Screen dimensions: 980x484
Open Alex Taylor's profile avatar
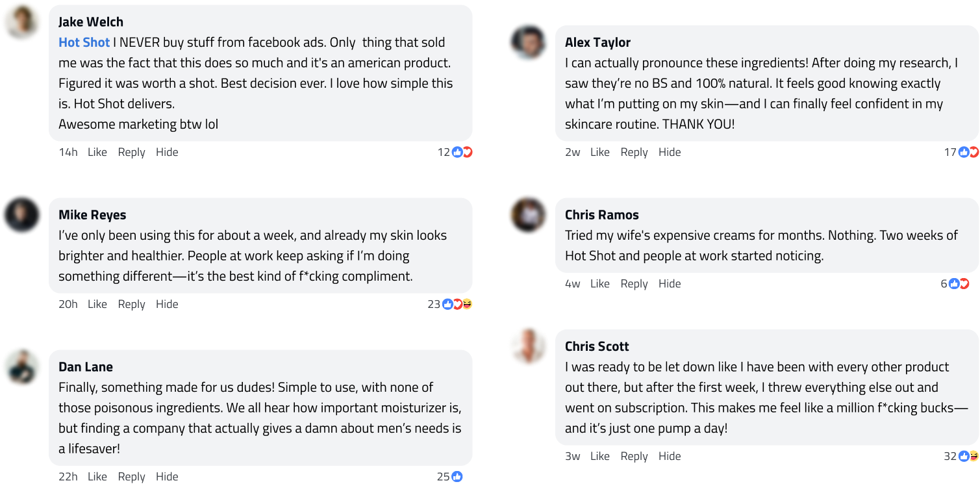(x=528, y=42)
